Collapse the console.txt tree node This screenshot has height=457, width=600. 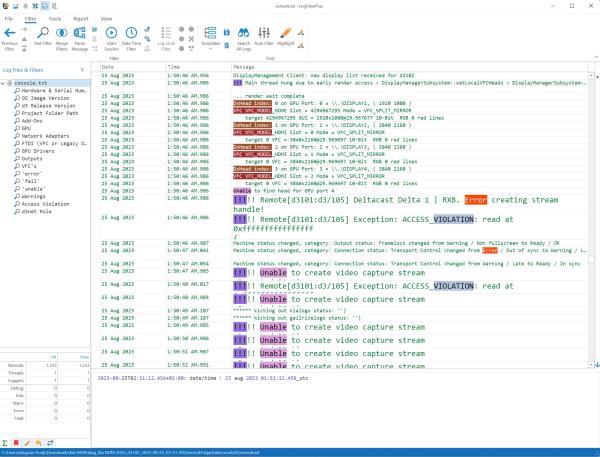3,83
